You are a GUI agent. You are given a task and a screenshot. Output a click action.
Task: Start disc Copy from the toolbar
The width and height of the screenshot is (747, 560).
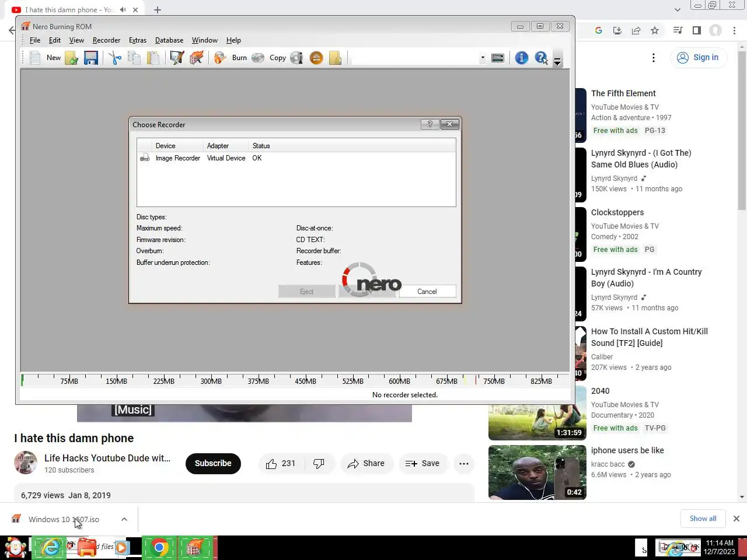coord(269,58)
